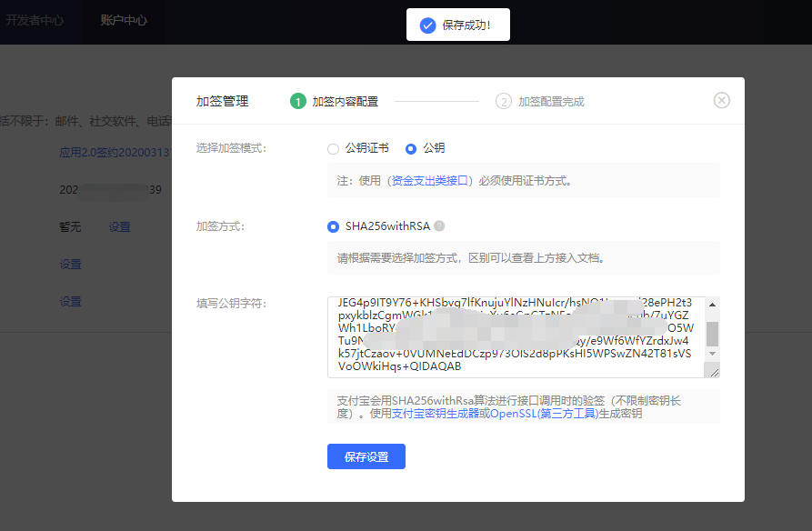The image size is (812, 531).
Task: Switch to the 账户中心 tab
Action: 124,20
